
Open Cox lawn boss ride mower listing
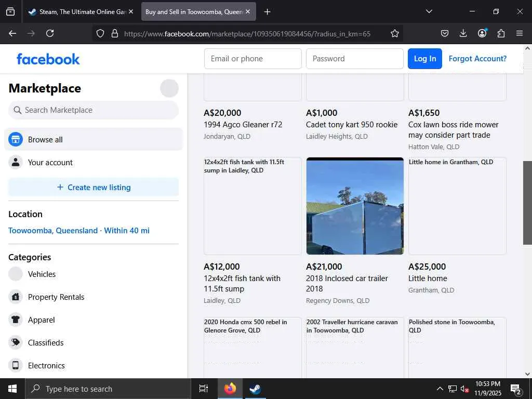[x=453, y=130]
